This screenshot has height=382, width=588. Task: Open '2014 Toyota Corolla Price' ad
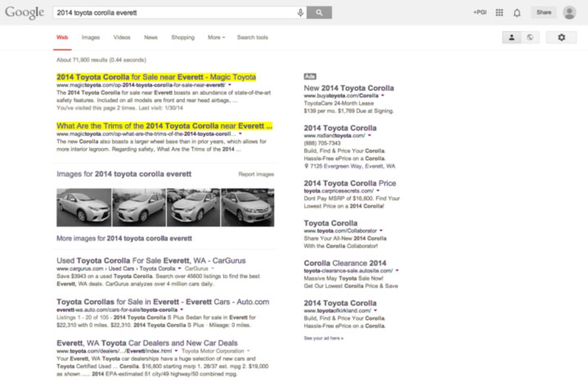pos(350,183)
